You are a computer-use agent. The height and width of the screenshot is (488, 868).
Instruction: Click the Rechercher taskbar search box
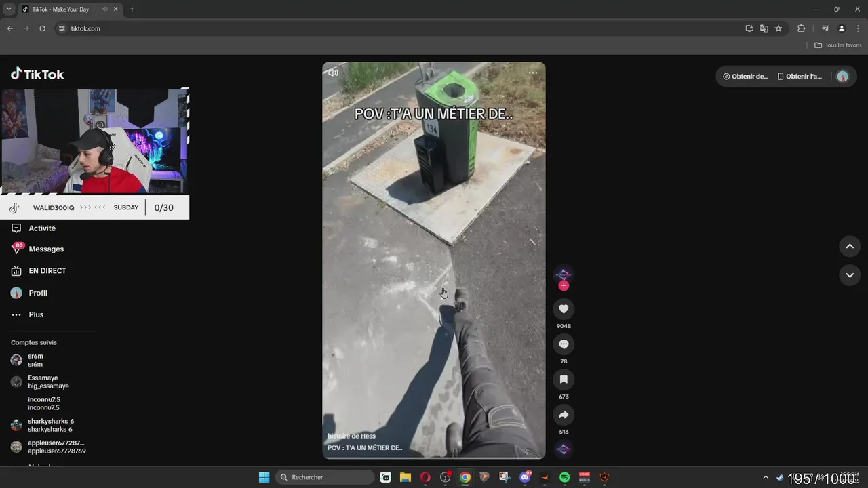click(x=325, y=477)
